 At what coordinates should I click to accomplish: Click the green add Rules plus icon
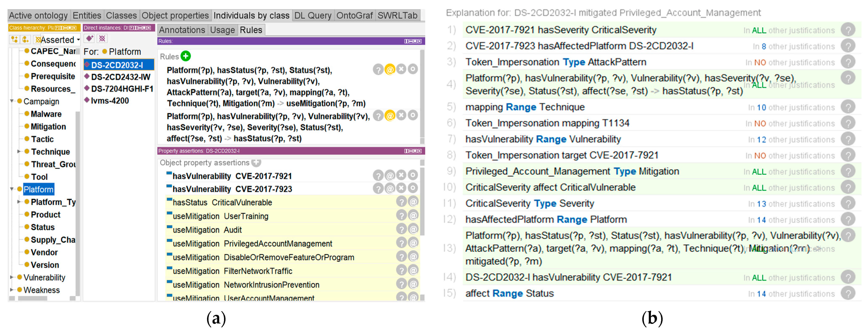pyautogui.click(x=185, y=56)
